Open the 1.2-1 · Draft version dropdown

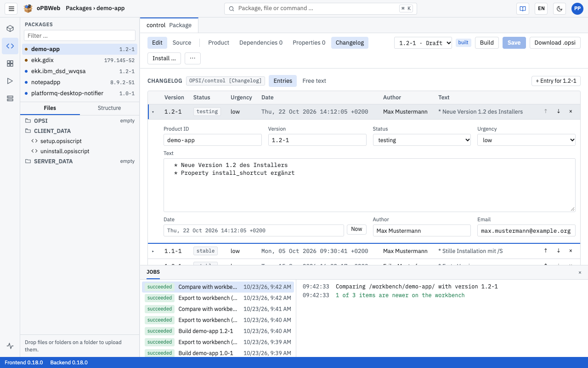pyautogui.click(x=423, y=43)
